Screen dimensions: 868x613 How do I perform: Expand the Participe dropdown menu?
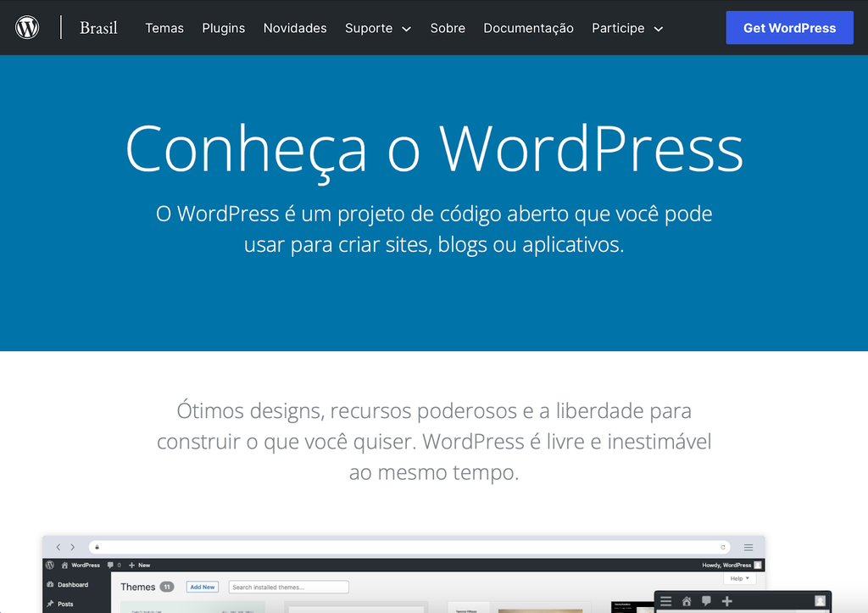[x=627, y=28]
